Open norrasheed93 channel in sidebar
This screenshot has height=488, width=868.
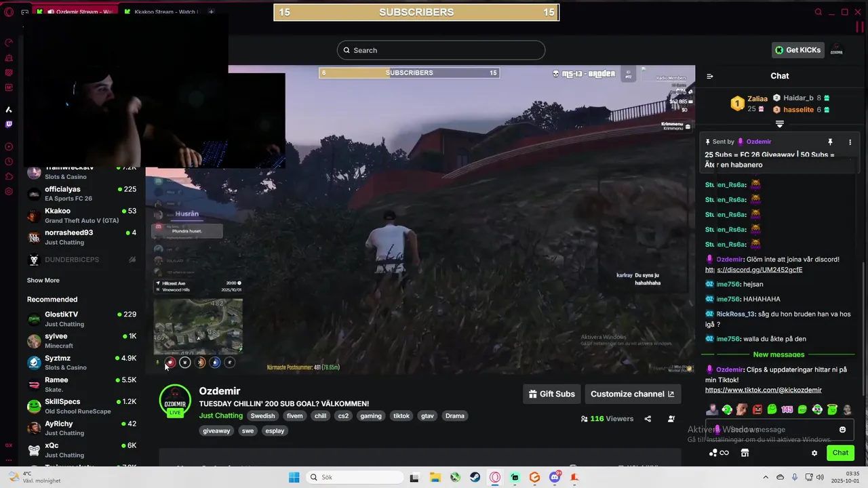[x=81, y=237]
